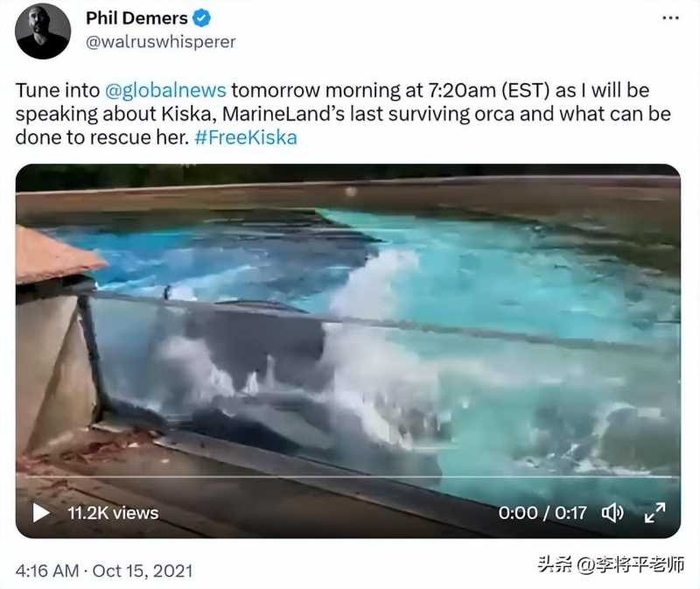
Task: Click the Phil Demers display name
Action: point(136,18)
